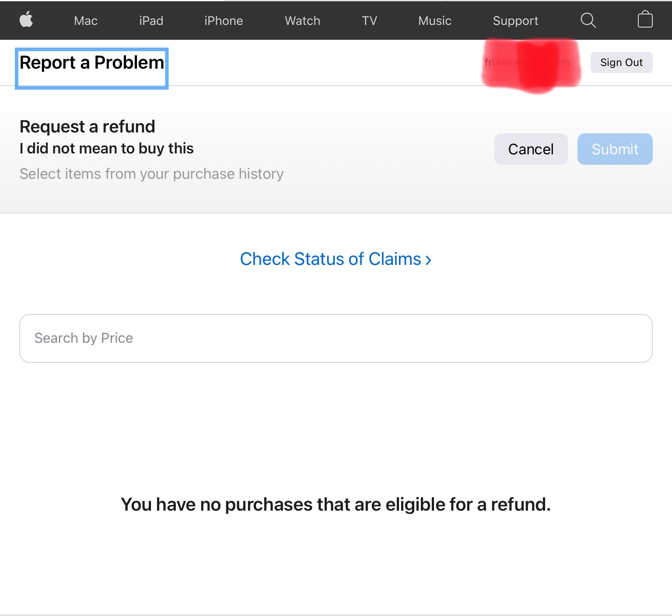This screenshot has width=672, height=616.
Task: Open the Support page
Action: click(x=515, y=21)
